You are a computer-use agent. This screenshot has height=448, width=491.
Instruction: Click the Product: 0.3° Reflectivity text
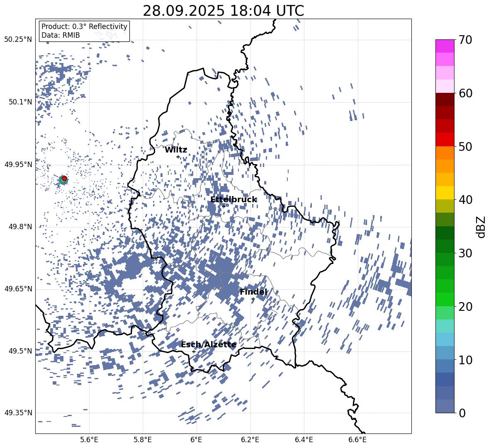(x=84, y=27)
